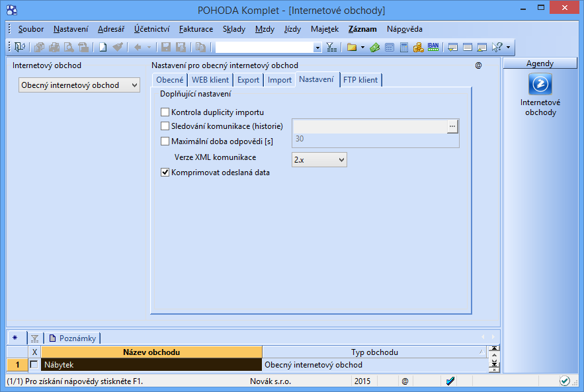Viewport: 584px width, 392px height.
Task: Click the filter funnel icon in the toolbar
Action: click(331, 47)
